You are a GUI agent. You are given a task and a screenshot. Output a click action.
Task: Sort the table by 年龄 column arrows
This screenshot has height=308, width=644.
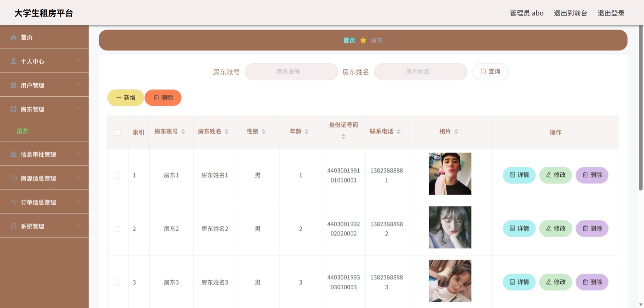(306, 131)
